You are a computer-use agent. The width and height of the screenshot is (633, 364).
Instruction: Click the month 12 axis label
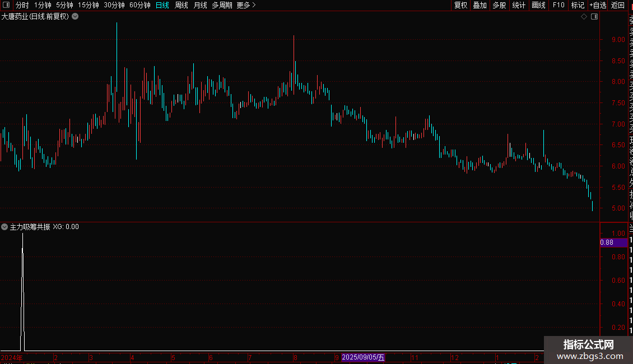coord(455,357)
